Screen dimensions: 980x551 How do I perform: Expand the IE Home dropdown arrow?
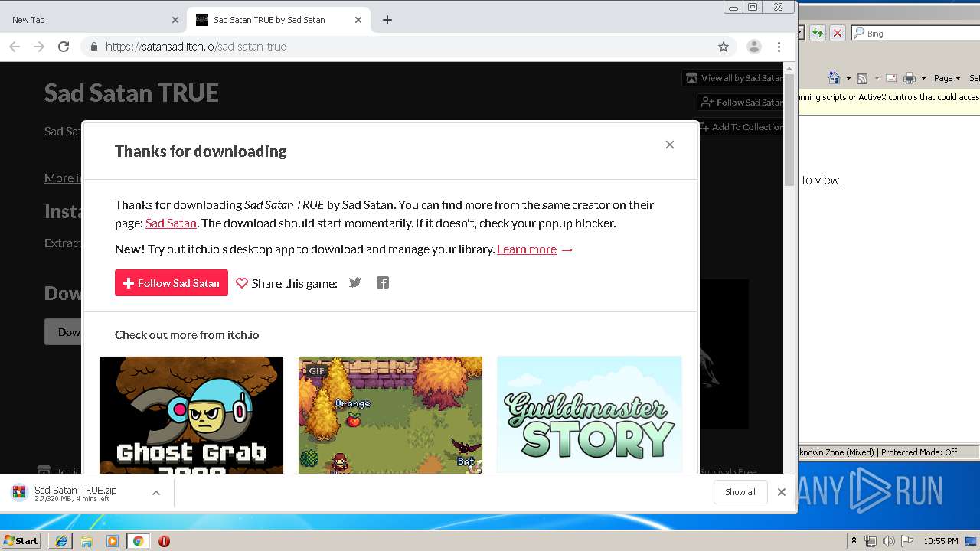848,78
